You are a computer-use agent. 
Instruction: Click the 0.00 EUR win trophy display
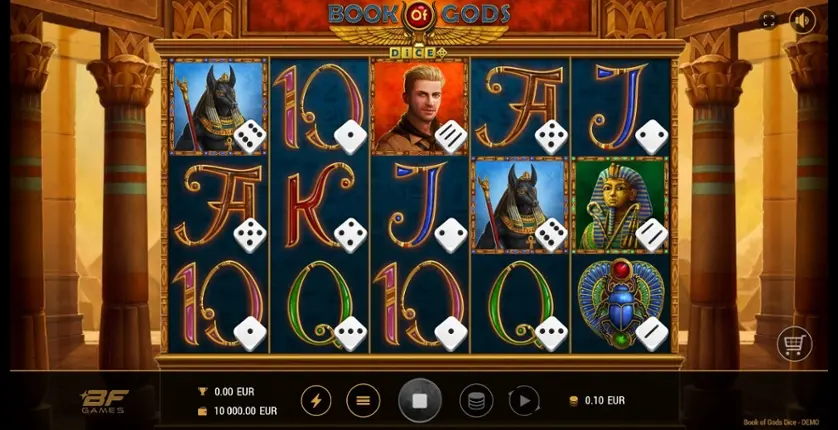click(x=234, y=392)
